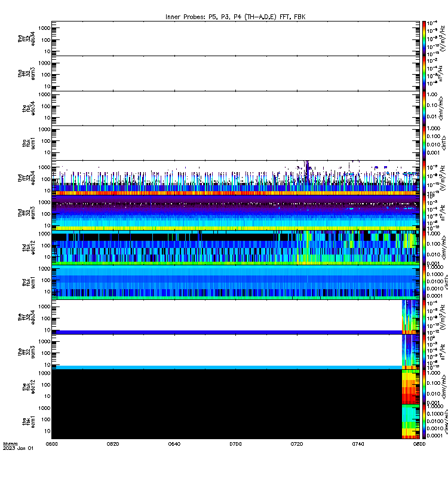Click the color bar beside thd fff_32 edc34 panel
The width and height of the screenshot is (448, 478).
[424, 178]
